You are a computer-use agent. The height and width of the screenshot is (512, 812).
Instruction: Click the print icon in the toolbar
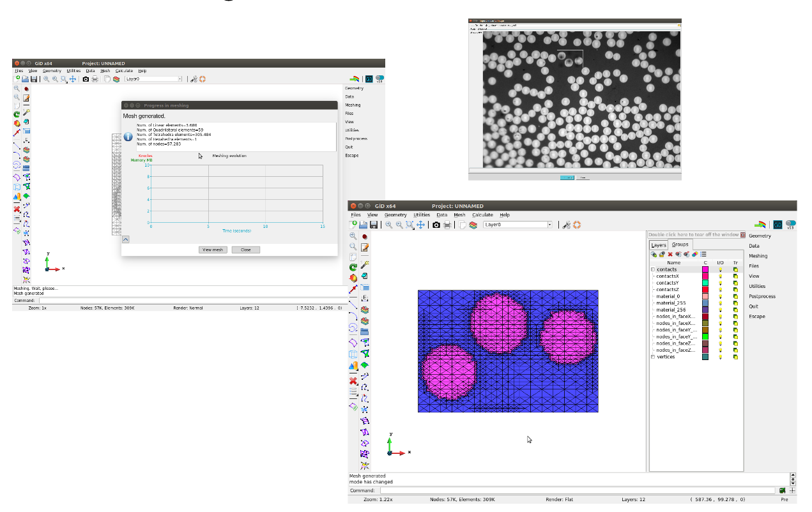[448, 225]
